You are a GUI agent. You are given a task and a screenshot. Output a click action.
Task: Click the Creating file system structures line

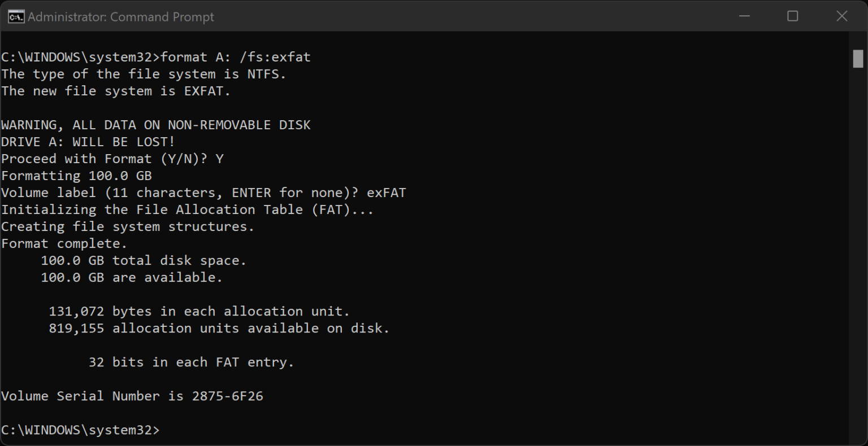127,226
